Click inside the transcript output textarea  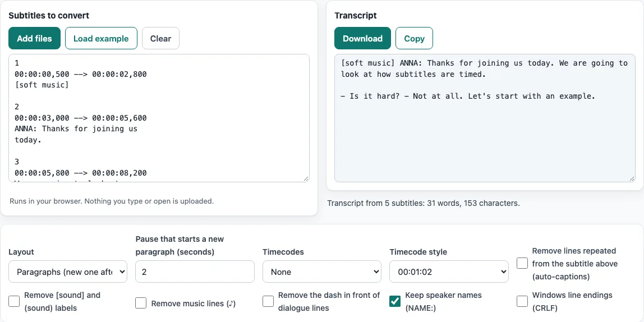485,118
